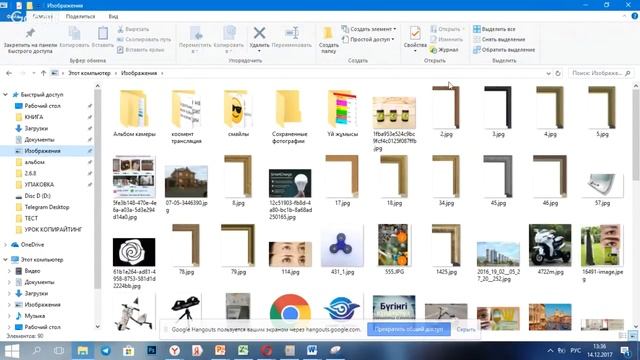Select Рабочий стол in Quick access

click(x=42, y=106)
